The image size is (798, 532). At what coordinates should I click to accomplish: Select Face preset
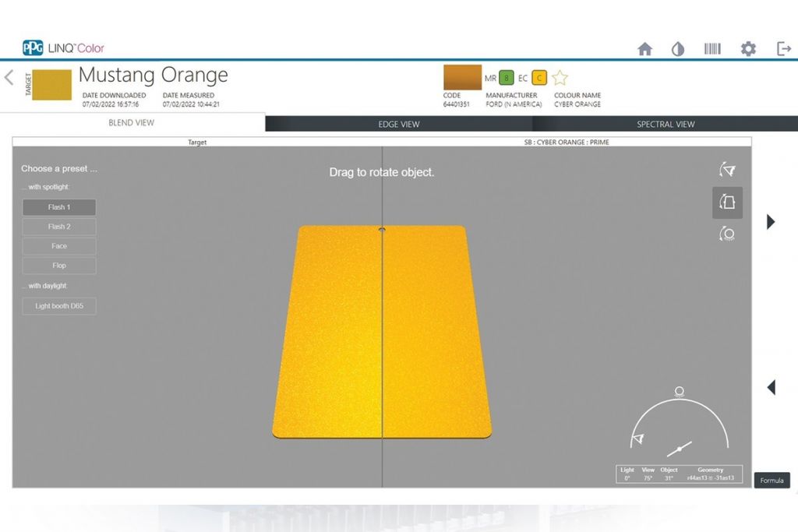point(59,245)
